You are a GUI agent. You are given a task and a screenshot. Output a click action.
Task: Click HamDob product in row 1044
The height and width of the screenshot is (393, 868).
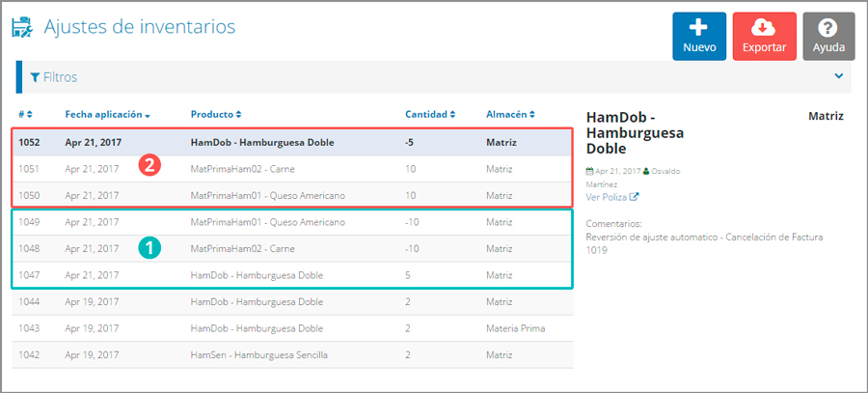(257, 302)
